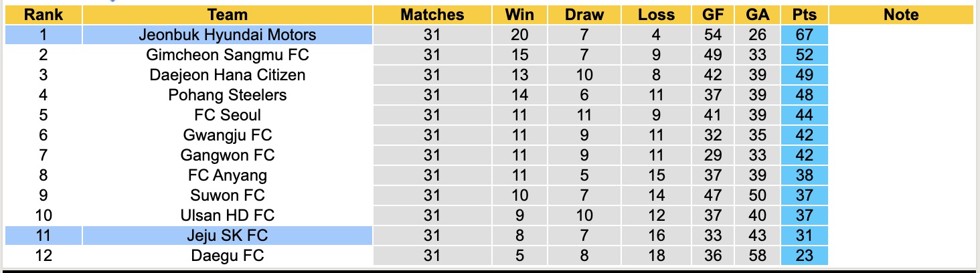The height and width of the screenshot is (273, 980).
Task: Click the Loss column header
Action: [657, 15]
